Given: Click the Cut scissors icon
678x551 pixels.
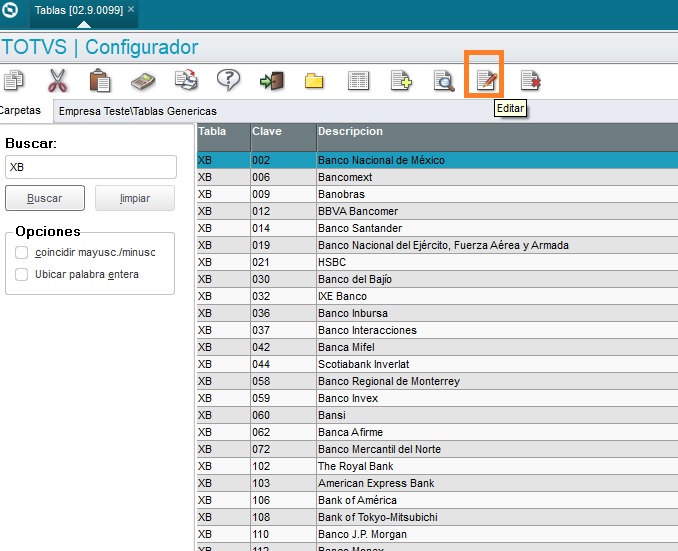Looking at the screenshot, I should pyautogui.click(x=57, y=80).
